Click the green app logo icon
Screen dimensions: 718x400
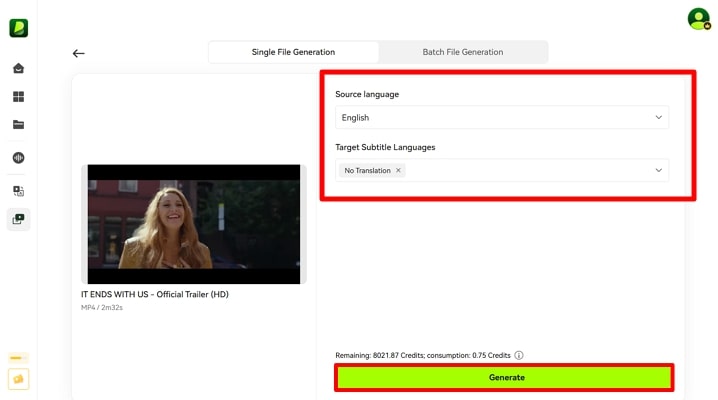coord(18,28)
